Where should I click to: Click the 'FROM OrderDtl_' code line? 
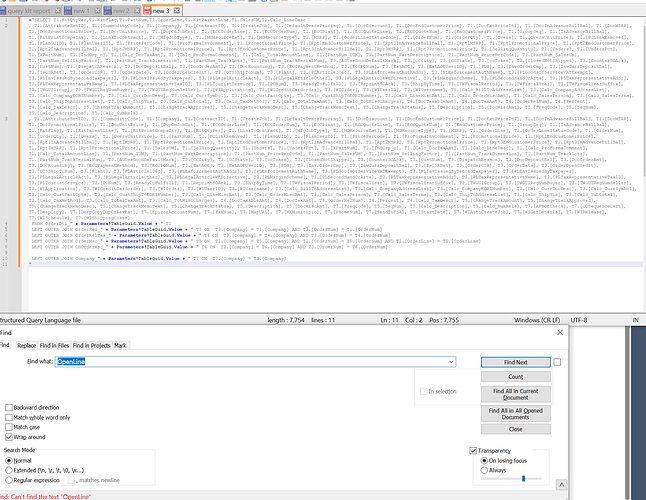click(101, 224)
